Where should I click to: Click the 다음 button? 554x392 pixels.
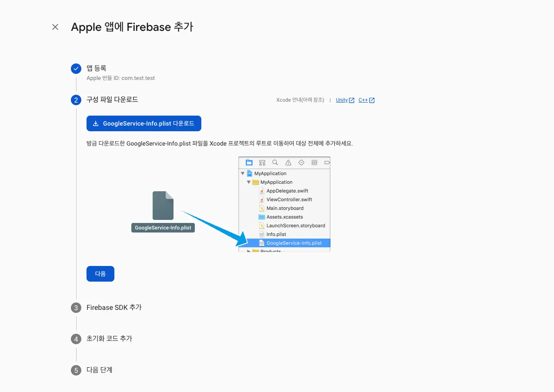point(100,274)
